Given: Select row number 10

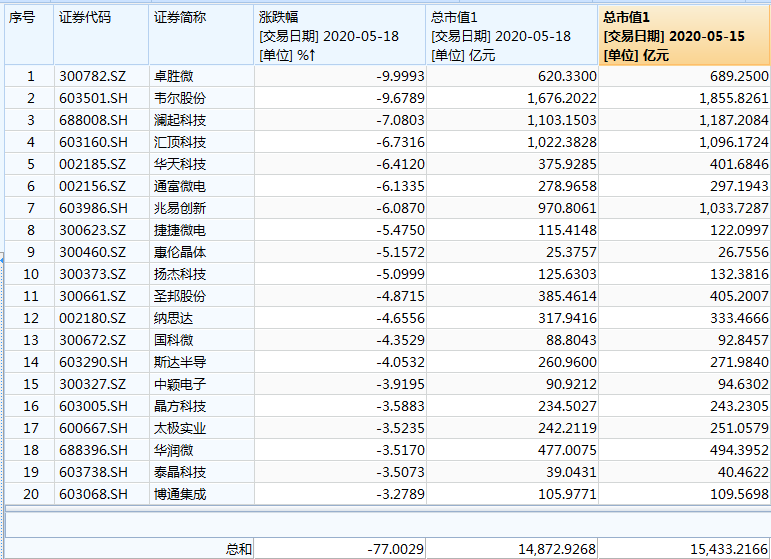Looking at the screenshot, I should (x=30, y=274).
